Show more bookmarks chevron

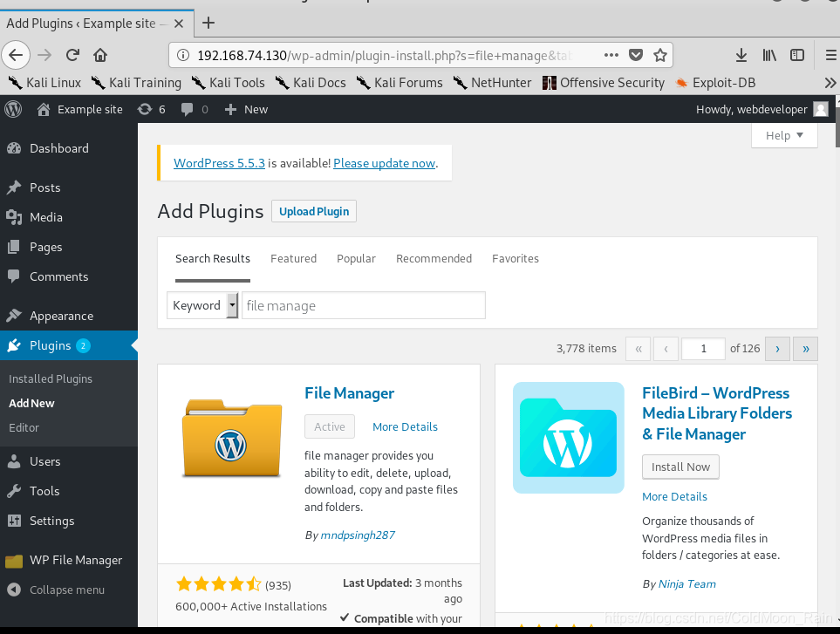pos(830,83)
